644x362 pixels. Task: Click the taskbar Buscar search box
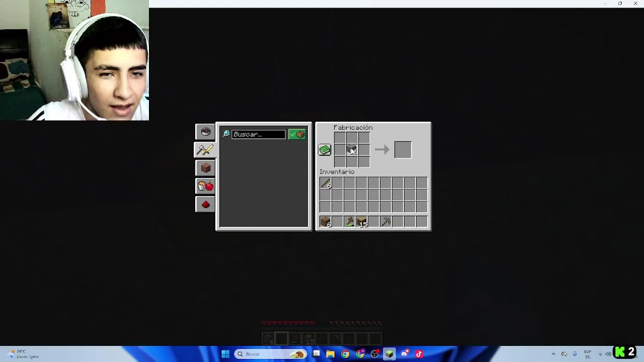tap(271, 354)
